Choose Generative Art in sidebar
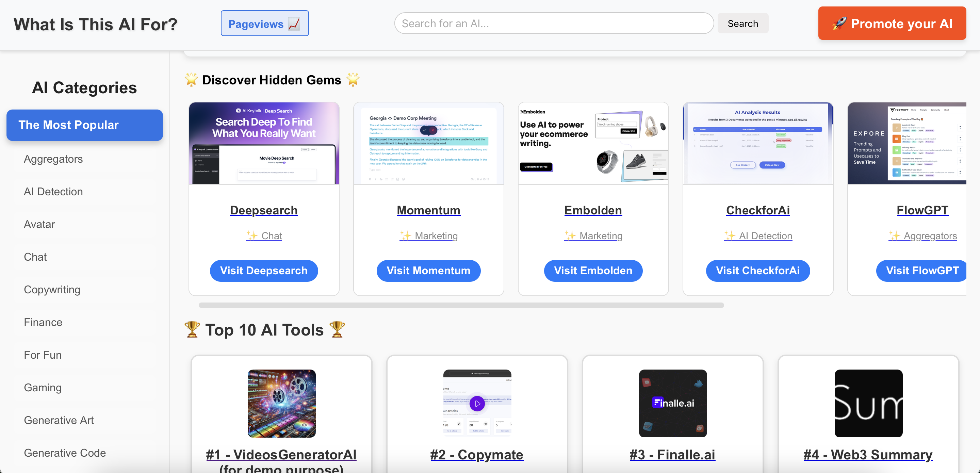Viewport: 980px width, 473px height. point(59,420)
